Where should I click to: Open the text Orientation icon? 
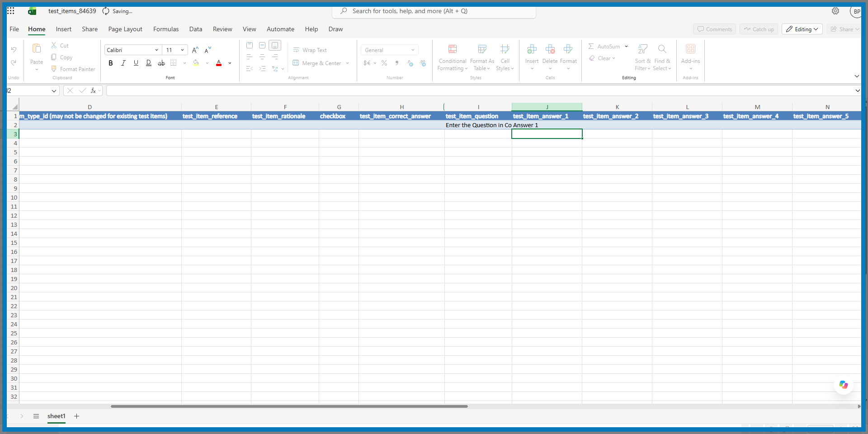(x=275, y=69)
